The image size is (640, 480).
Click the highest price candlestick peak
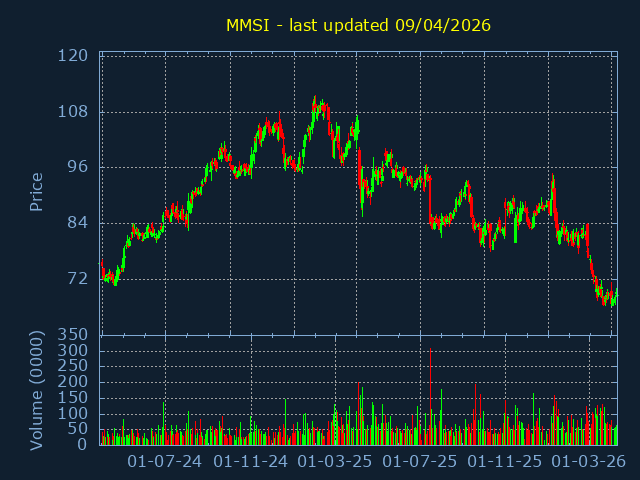314,100
